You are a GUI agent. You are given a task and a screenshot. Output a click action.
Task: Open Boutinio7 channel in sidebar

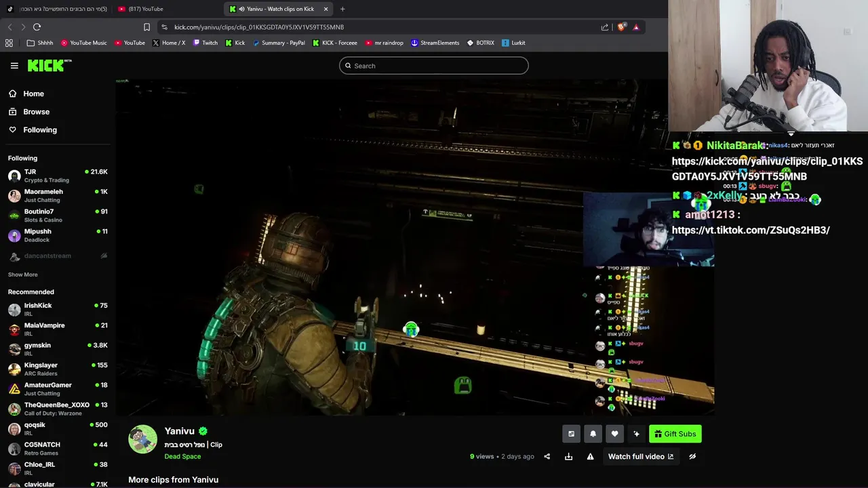point(58,215)
